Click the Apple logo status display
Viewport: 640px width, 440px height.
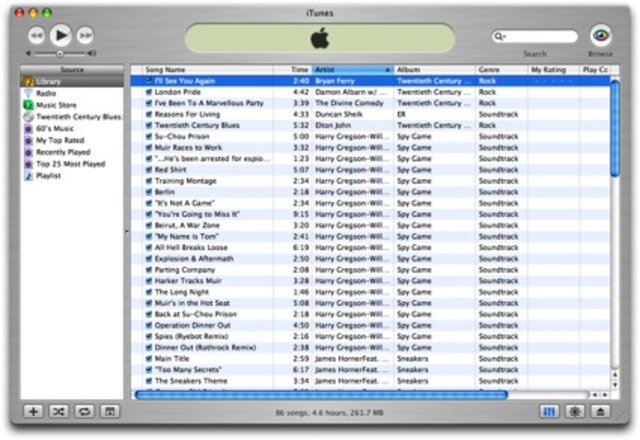320,38
